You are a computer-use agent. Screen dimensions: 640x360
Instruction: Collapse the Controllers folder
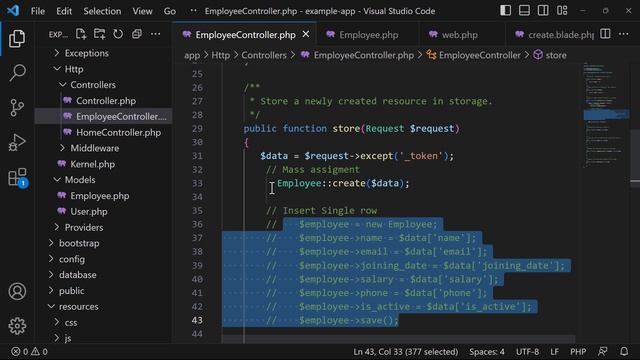coord(93,85)
